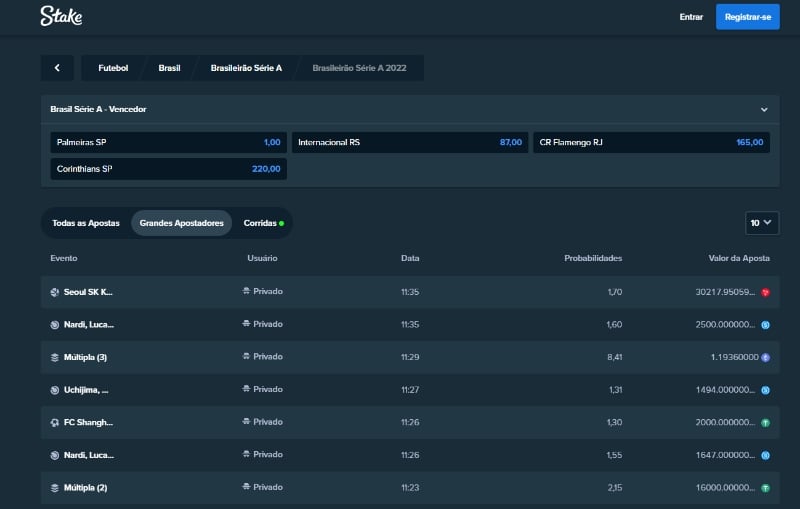Click tennis icon beside Nardi, Luca... 11:26 row
800x509 pixels.
click(55, 455)
